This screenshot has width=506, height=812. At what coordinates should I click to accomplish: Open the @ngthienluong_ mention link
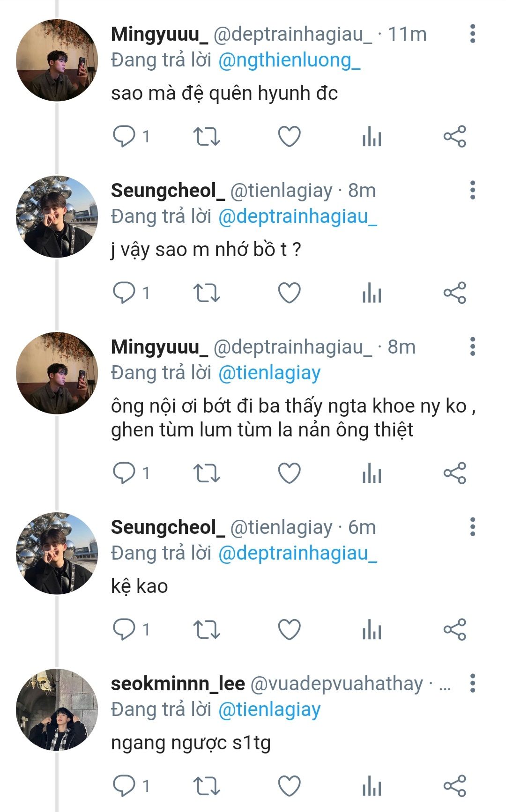tap(289, 60)
